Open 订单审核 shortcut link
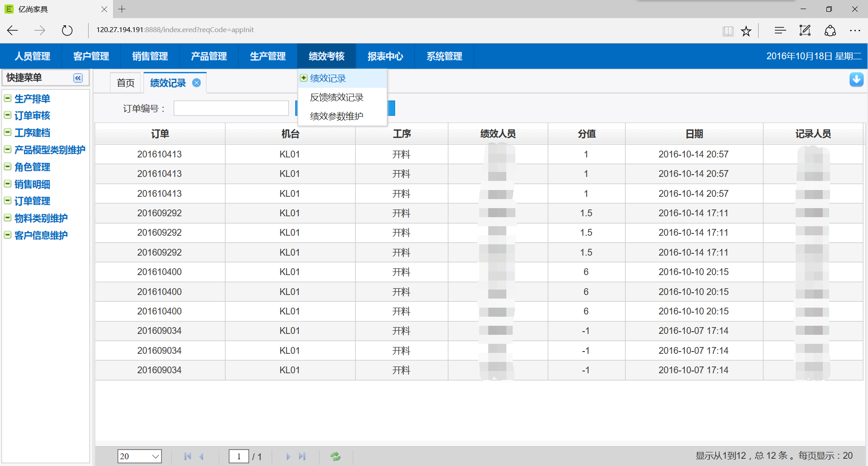868x466 pixels. [x=32, y=116]
